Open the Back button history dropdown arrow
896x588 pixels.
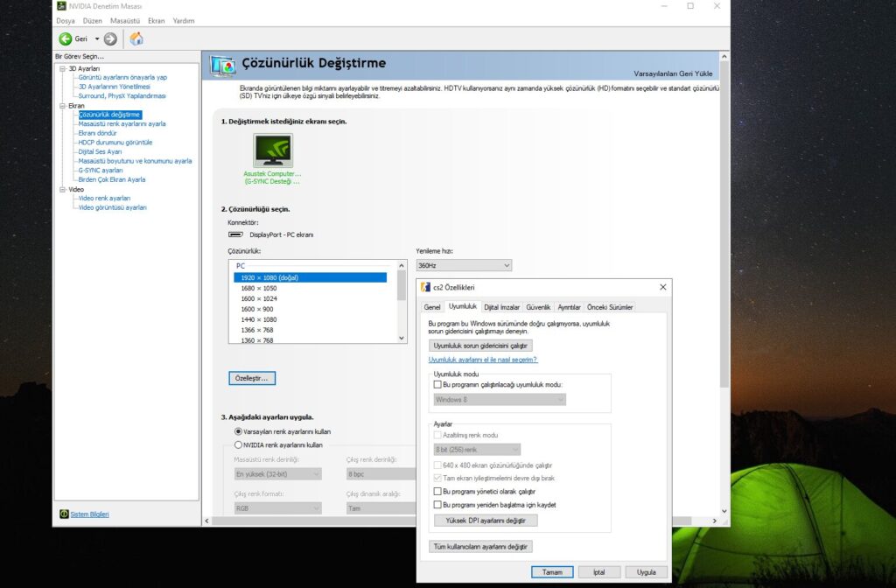coord(97,38)
